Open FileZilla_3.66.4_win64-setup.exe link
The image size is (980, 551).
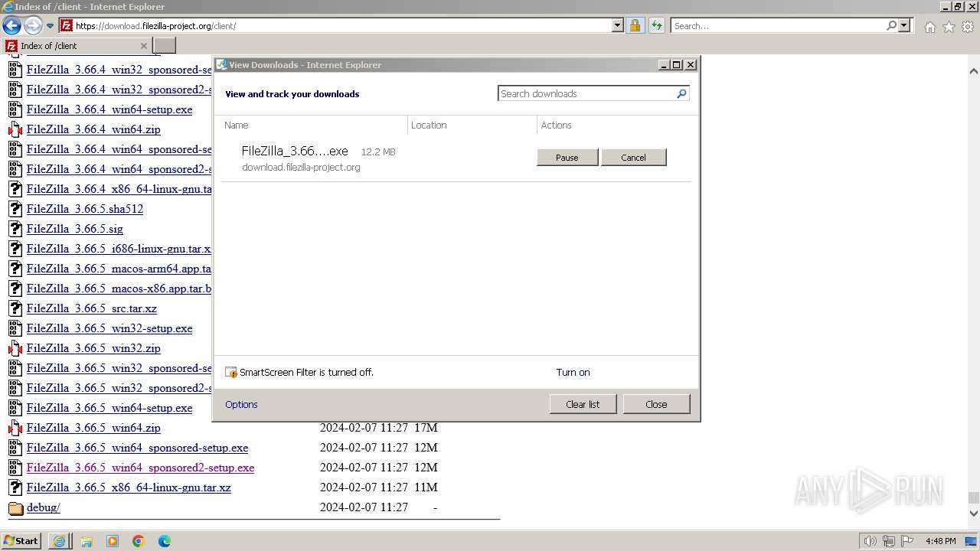109,109
